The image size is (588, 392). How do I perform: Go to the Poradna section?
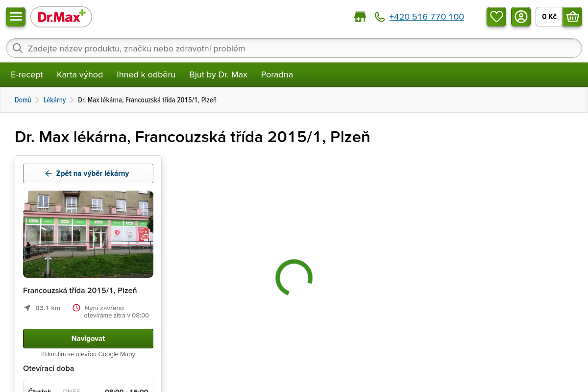(277, 74)
